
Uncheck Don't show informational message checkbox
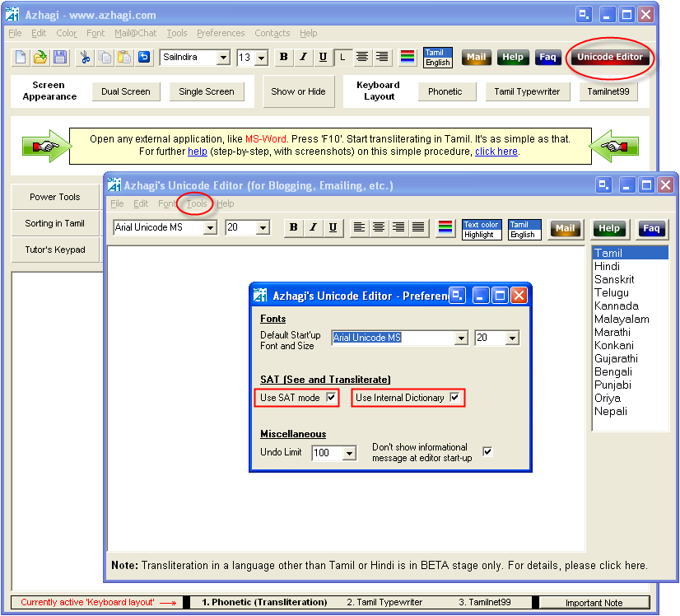[x=487, y=452]
